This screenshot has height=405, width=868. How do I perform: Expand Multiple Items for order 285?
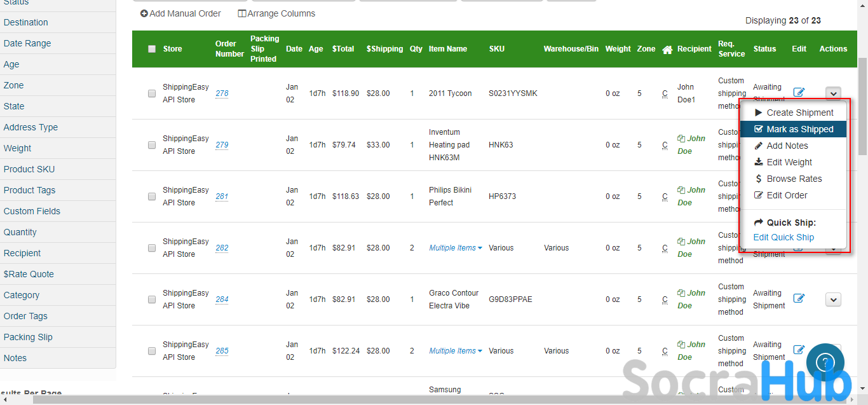[x=456, y=351]
